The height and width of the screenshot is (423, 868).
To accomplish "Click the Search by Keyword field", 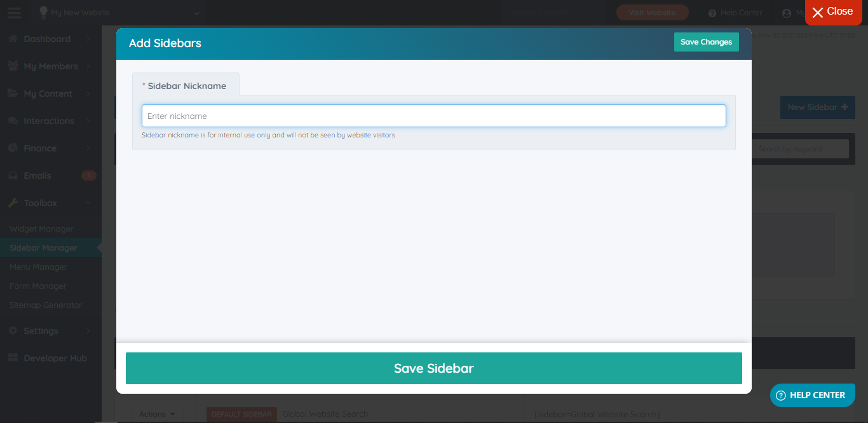I will pos(801,149).
